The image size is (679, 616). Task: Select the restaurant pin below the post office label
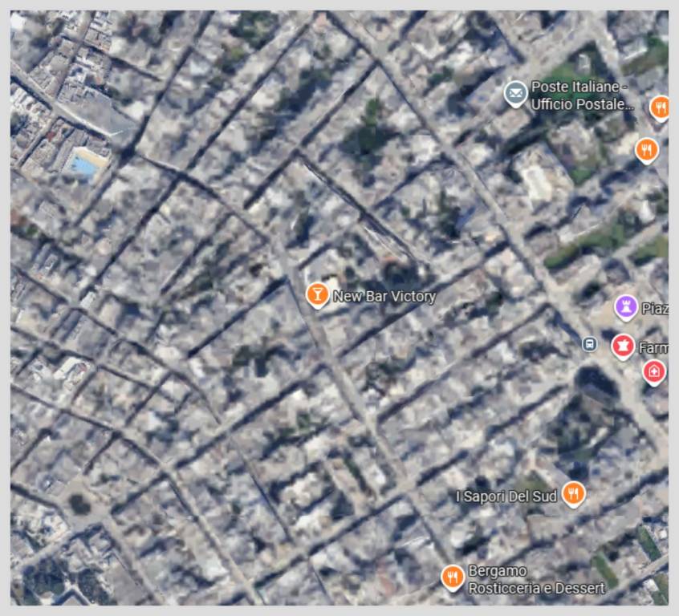[x=646, y=149]
